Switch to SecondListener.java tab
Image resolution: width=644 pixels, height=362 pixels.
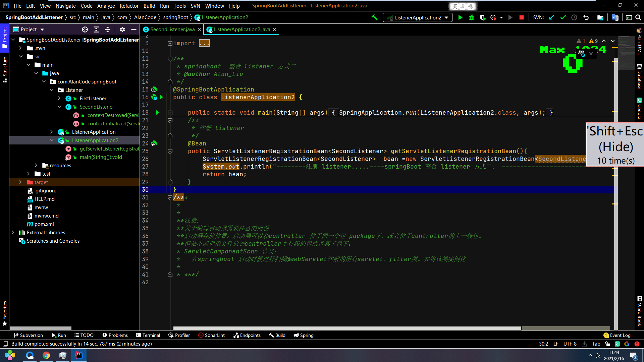point(172,29)
